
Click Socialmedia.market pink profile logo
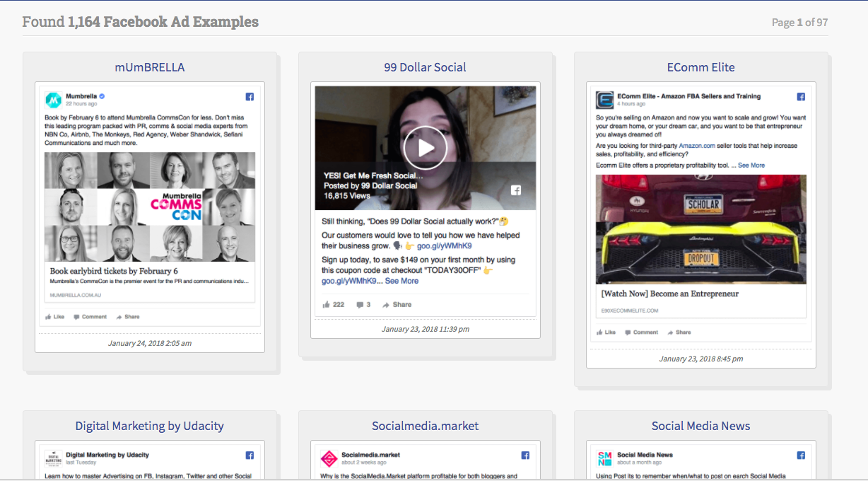tap(329, 458)
